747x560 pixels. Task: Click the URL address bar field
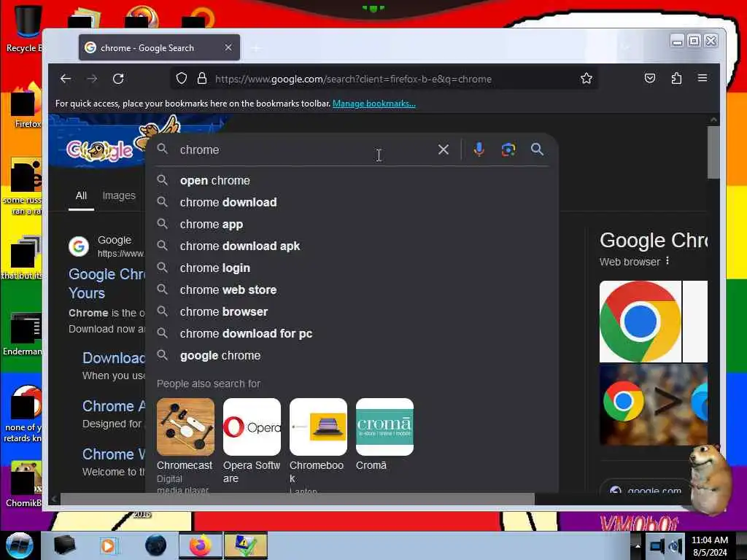pos(384,79)
